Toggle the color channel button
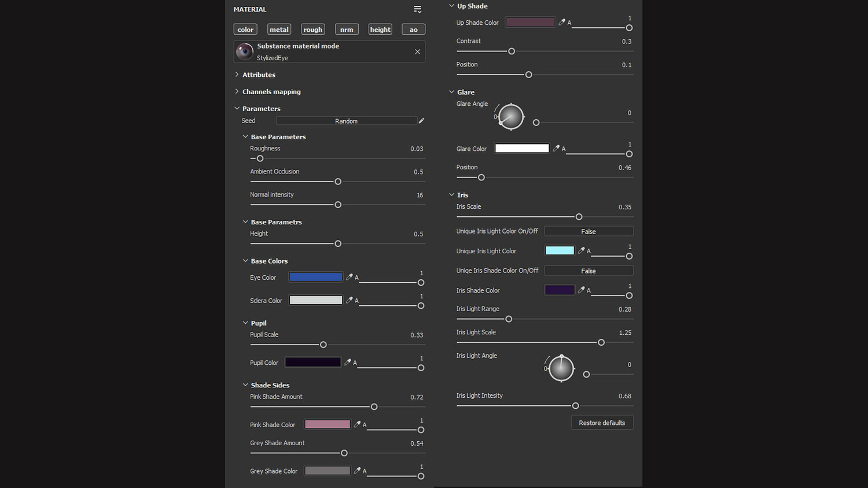868x488 pixels. 245,29
